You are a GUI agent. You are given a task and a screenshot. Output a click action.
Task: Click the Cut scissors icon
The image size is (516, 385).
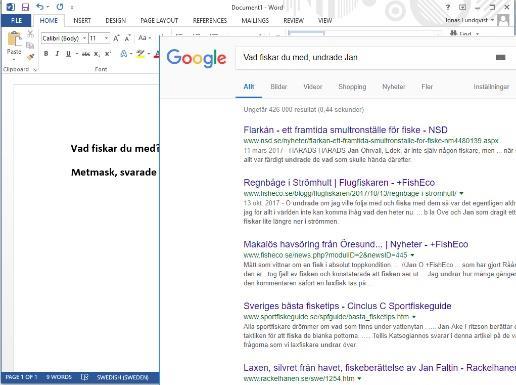click(x=30, y=34)
